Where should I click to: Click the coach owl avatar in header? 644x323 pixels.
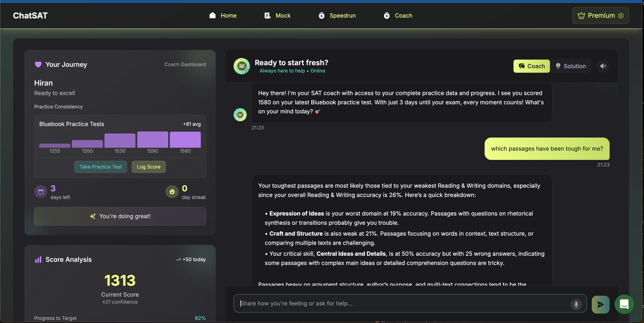pyautogui.click(x=241, y=66)
